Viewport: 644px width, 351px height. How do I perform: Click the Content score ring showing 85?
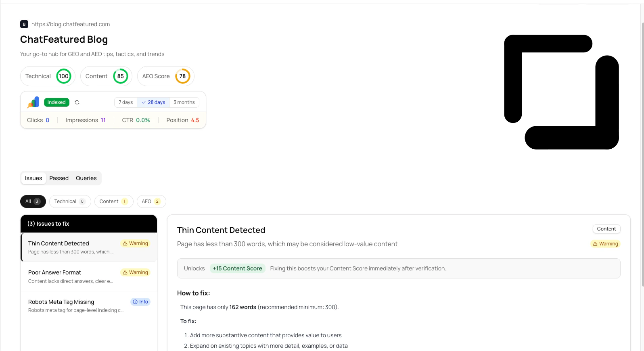pyautogui.click(x=121, y=76)
